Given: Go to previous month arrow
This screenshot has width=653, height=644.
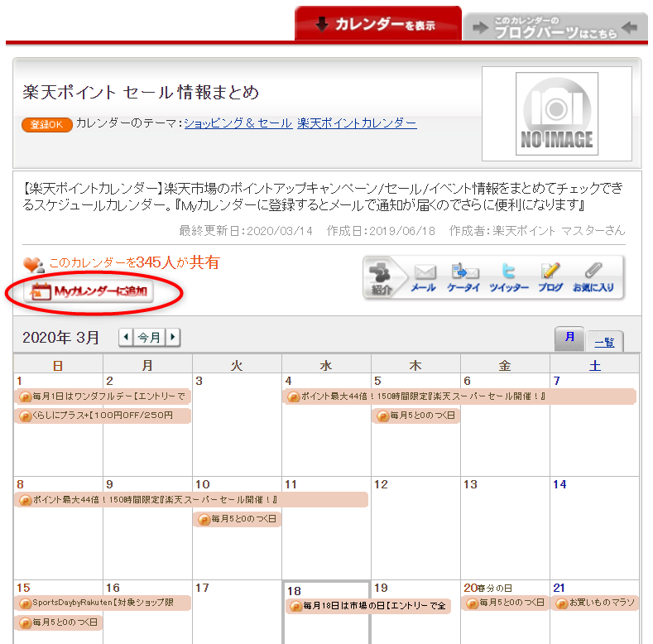Looking at the screenshot, I should pyautogui.click(x=126, y=337).
